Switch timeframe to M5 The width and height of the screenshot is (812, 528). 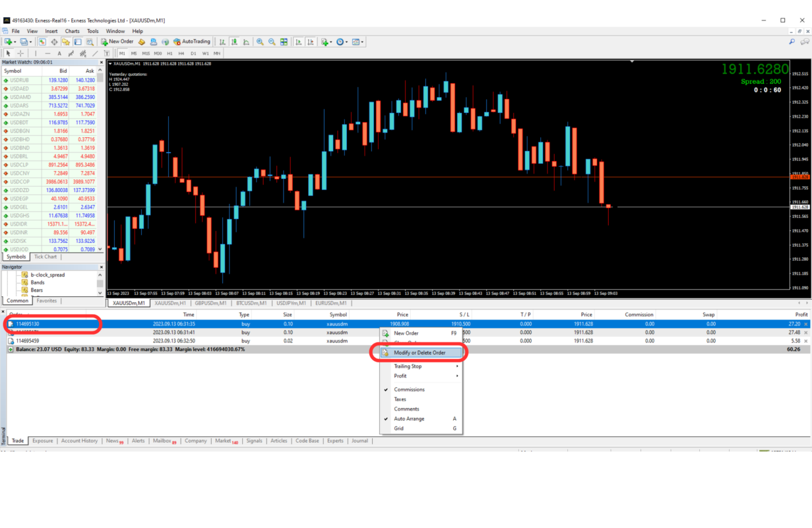(134, 53)
